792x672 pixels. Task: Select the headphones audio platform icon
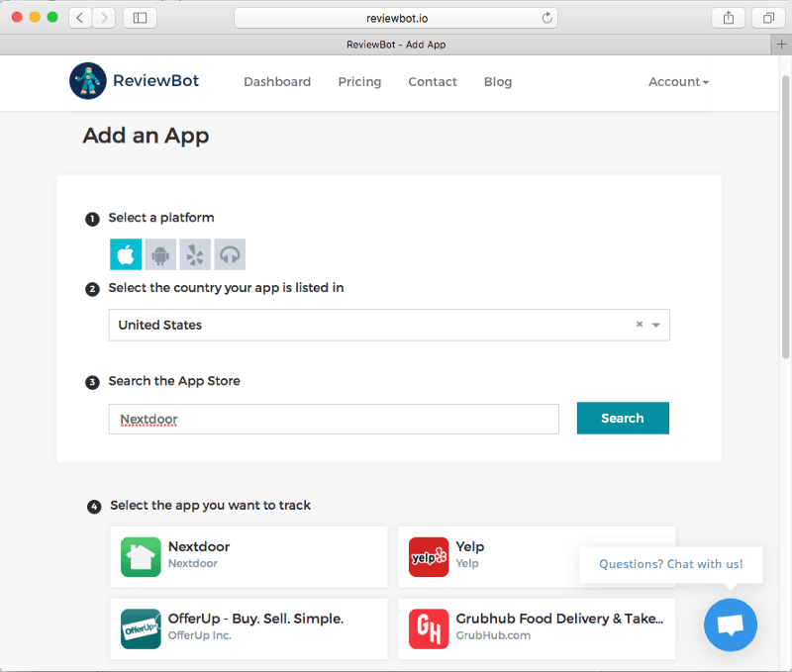(x=229, y=254)
